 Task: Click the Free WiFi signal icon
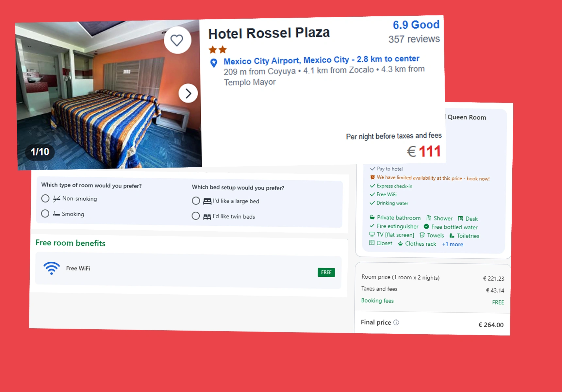(x=52, y=268)
